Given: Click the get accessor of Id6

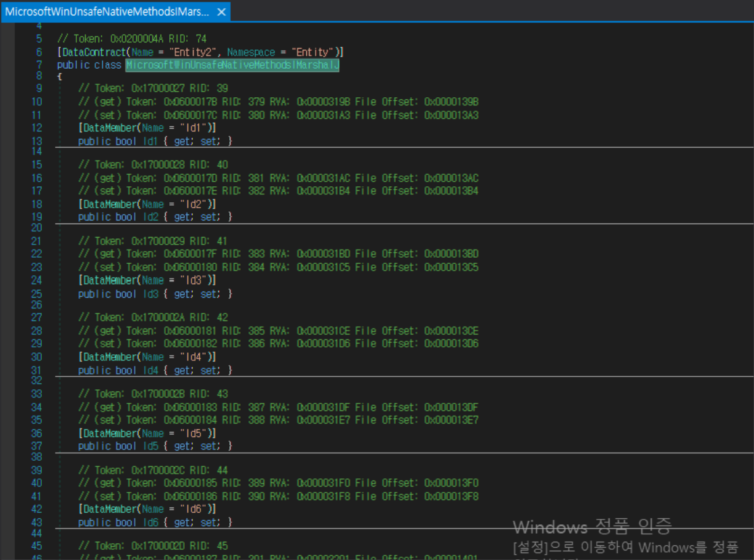Looking at the screenshot, I should pyautogui.click(x=183, y=522).
